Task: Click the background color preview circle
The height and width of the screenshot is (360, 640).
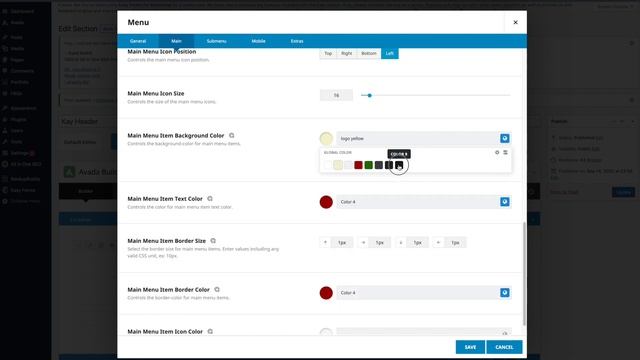Action: click(326, 139)
